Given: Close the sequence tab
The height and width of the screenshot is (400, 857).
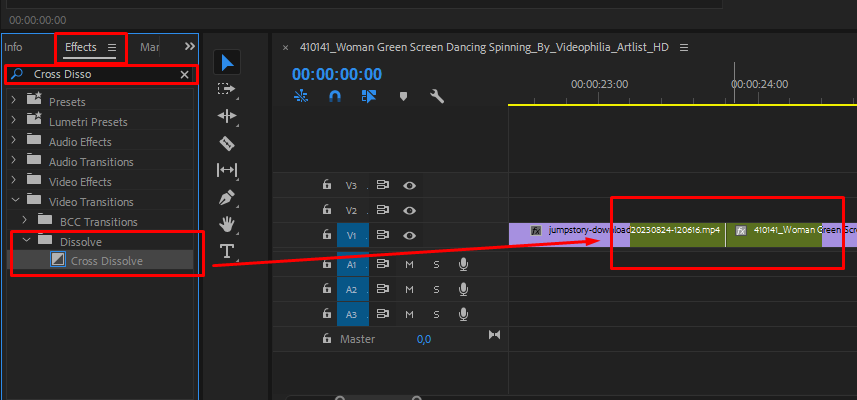Looking at the screenshot, I should coord(285,48).
